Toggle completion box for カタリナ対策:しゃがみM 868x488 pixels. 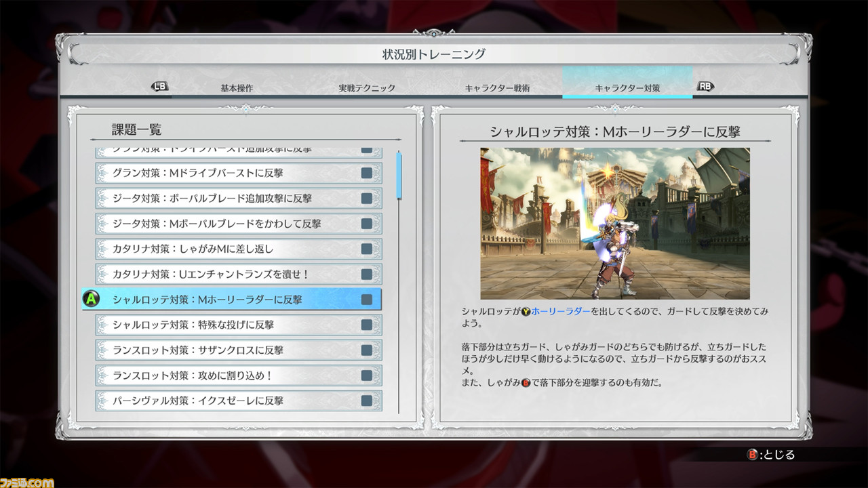[366, 249]
